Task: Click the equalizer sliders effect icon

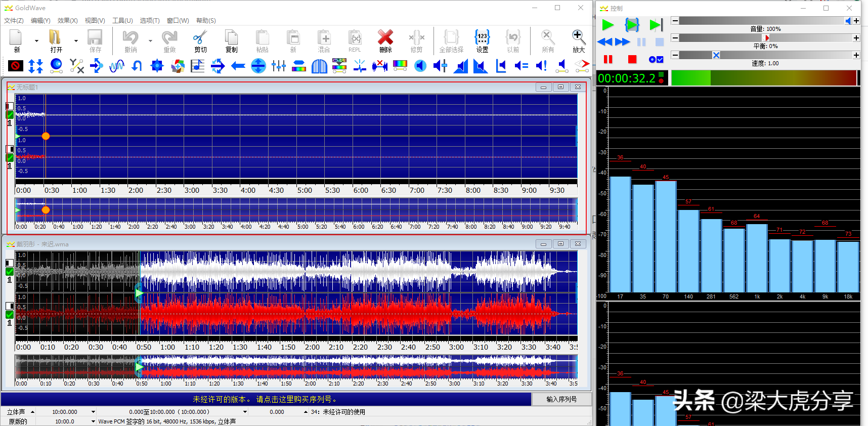Action: pos(279,66)
